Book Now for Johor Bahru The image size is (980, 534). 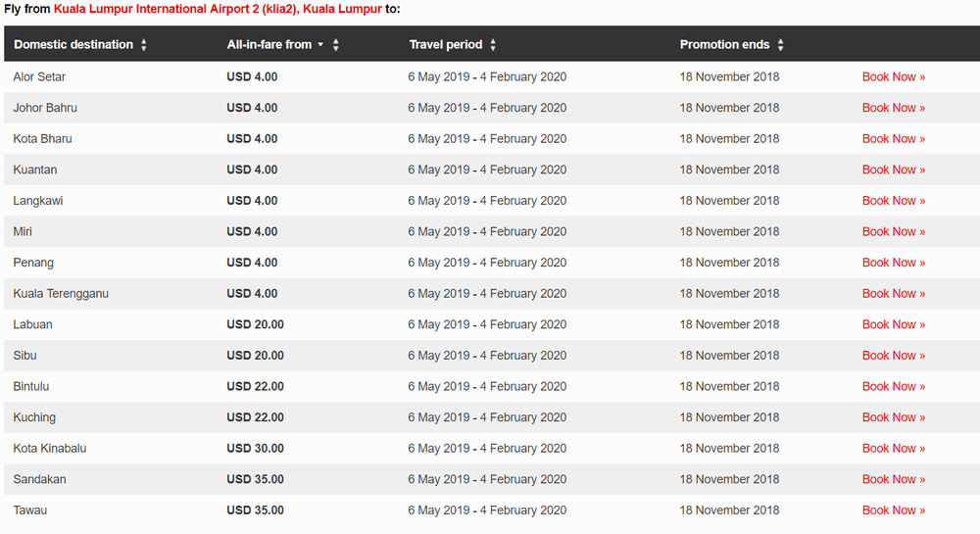pos(893,108)
